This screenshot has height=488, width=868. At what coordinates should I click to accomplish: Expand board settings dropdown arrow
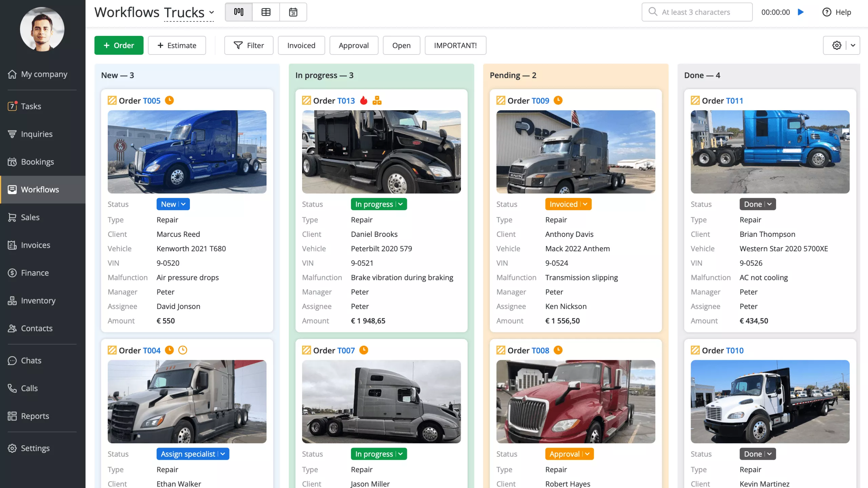853,45
